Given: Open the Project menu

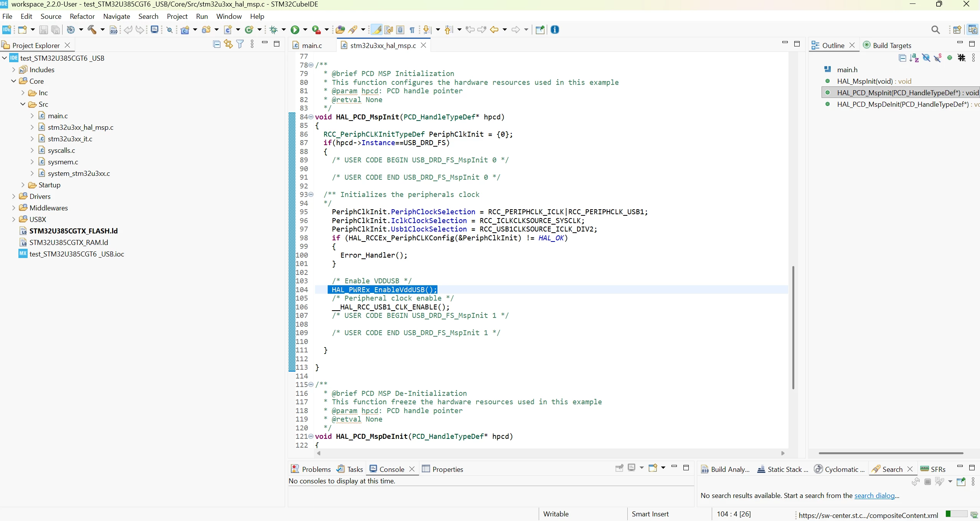Looking at the screenshot, I should click(177, 17).
